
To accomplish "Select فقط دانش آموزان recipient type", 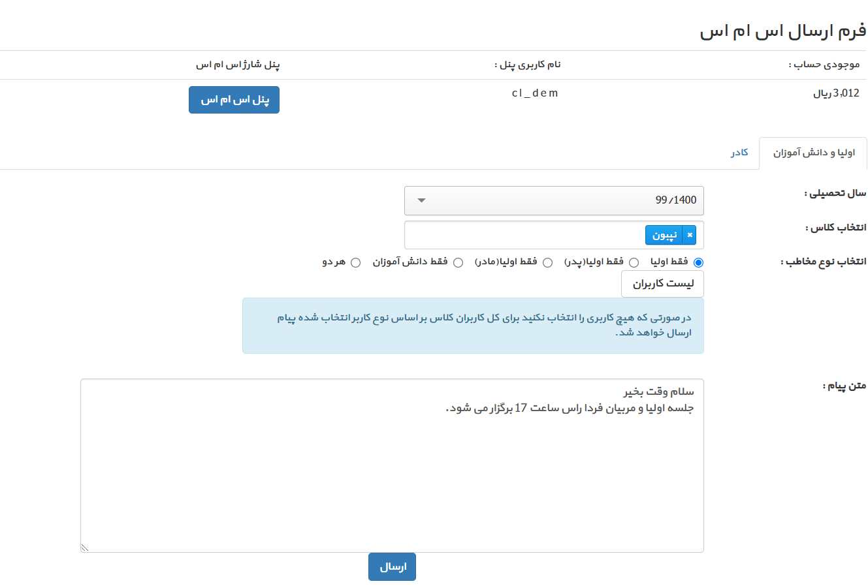I will (x=458, y=262).
